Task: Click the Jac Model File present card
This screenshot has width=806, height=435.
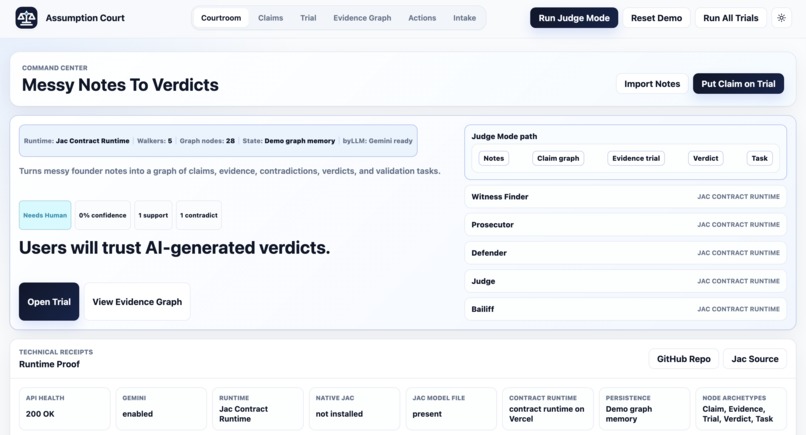Action: tap(451, 409)
